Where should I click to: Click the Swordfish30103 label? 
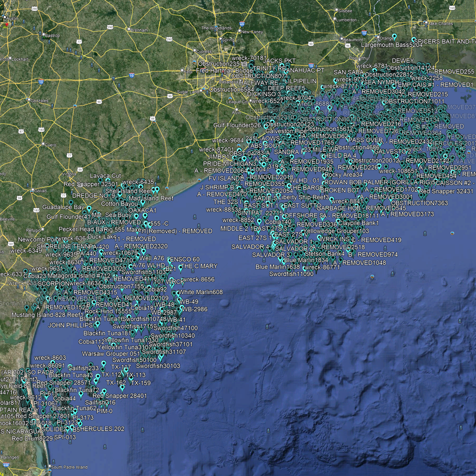(x=158, y=366)
